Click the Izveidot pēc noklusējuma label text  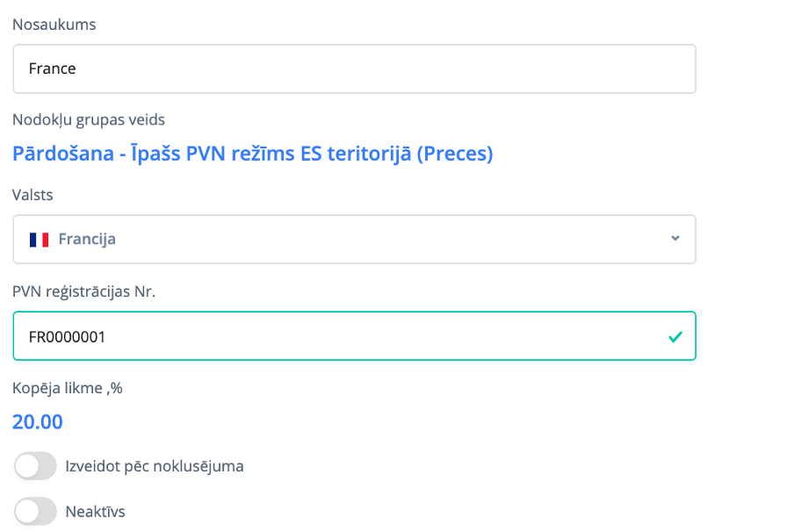[x=155, y=466]
